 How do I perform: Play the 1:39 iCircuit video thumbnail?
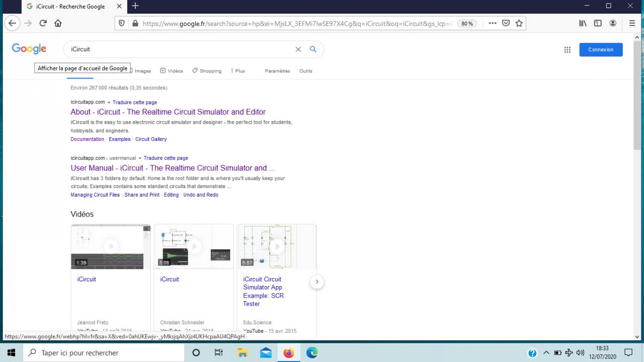(111, 246)
